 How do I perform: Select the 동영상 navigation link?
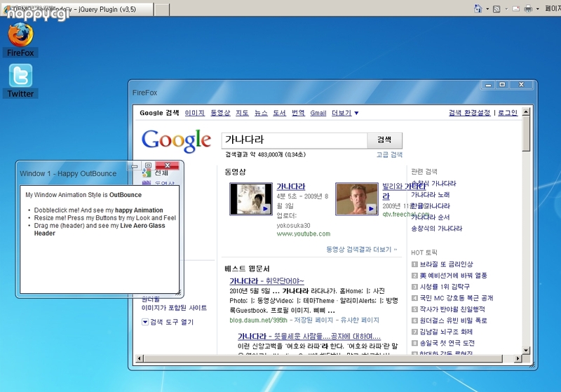(x=220, y=113)
